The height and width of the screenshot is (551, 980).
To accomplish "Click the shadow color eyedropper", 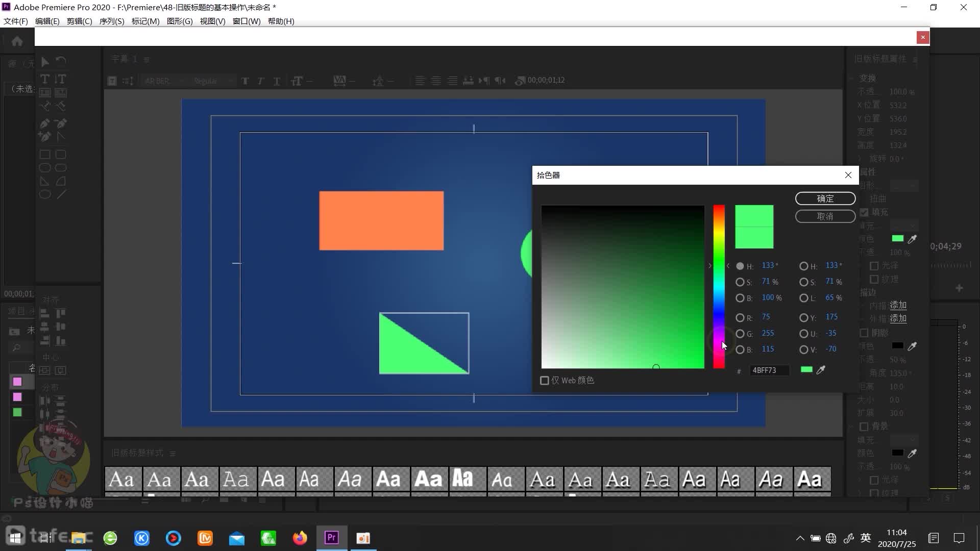I will click(912, 346).
